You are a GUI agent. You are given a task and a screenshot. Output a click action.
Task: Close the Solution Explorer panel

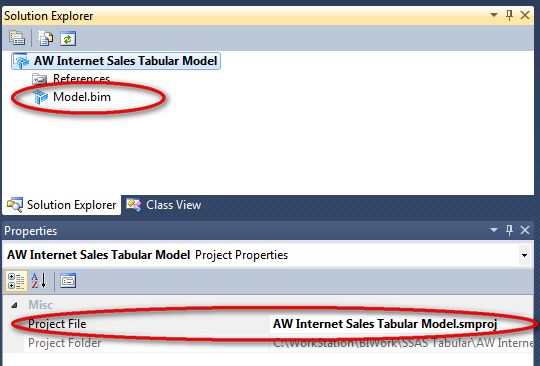coord(525,15)
